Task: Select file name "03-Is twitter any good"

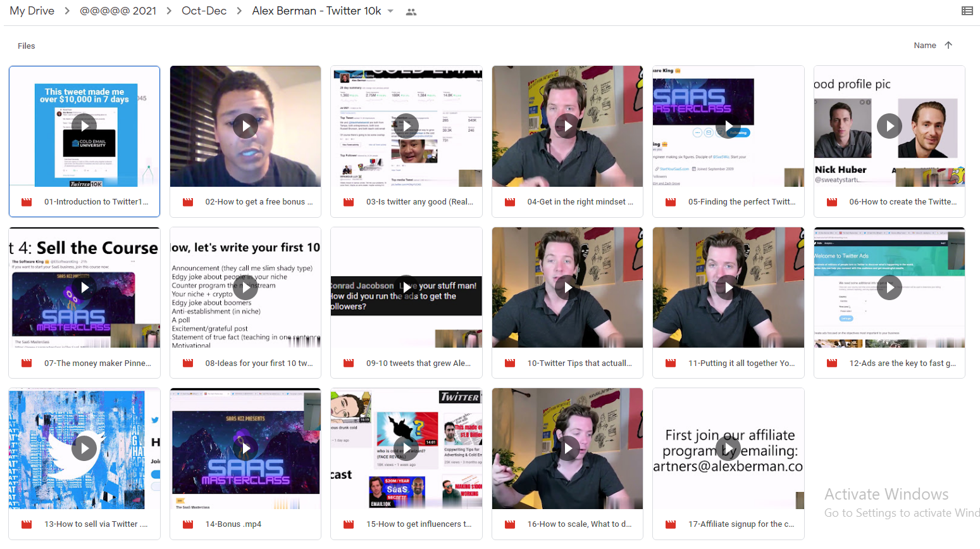Action: click(419, 202)
